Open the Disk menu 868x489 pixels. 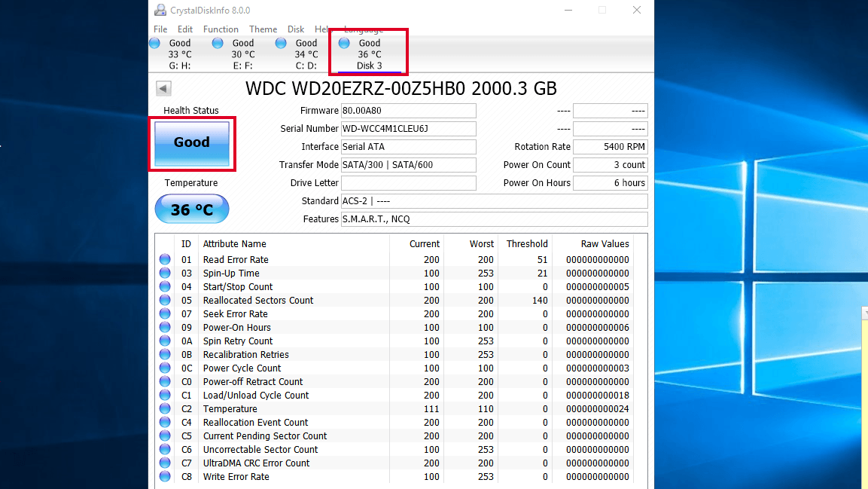point(296,29)
